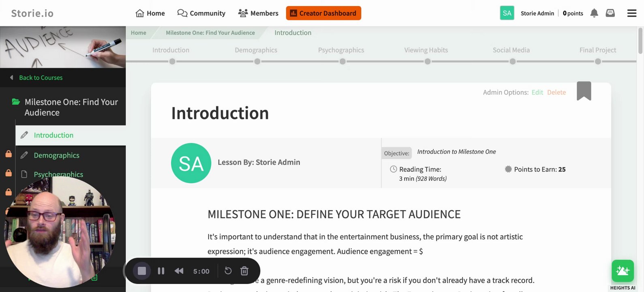Open the Community menu item
This screenshot has height=292, width=644.
click(201, 13)
